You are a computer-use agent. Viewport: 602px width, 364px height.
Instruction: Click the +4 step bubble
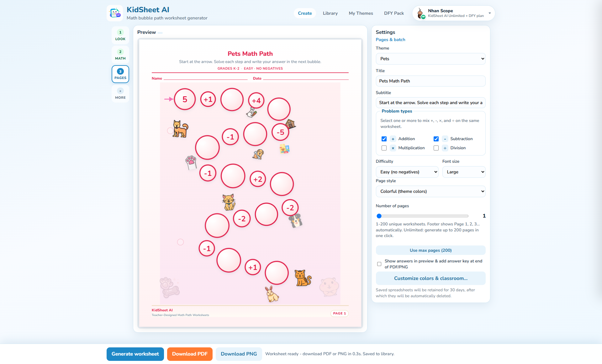pyautogui.click(x=256, y=101)
